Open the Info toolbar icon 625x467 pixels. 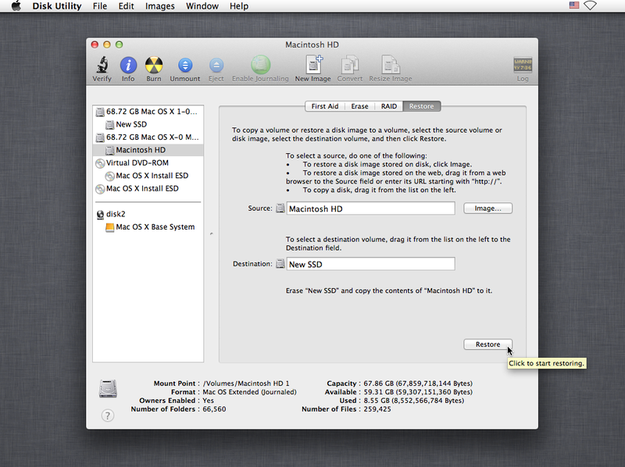click(x=128, y=65)
